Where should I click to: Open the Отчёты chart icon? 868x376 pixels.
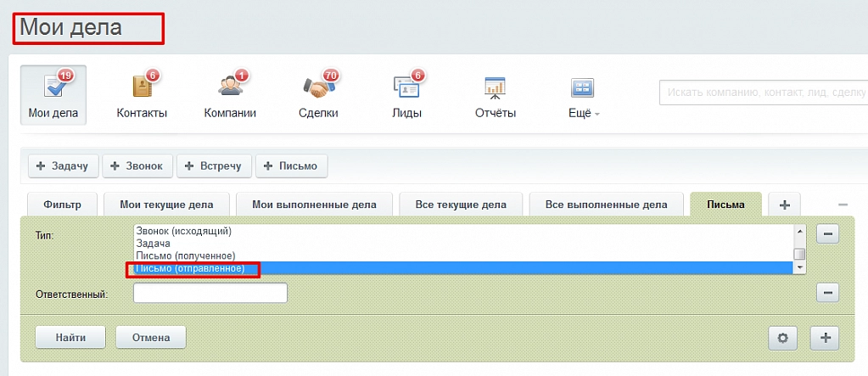click(x=495, y=88)
